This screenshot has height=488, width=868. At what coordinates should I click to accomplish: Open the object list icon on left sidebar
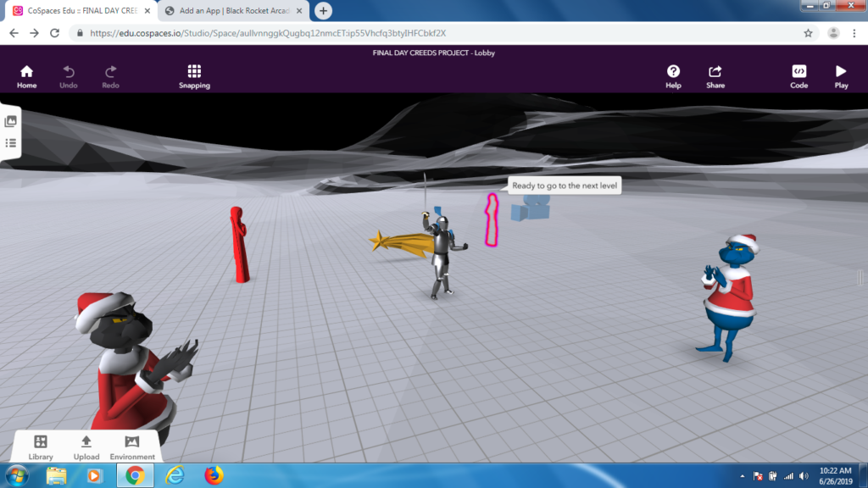(x=10, y=143)
